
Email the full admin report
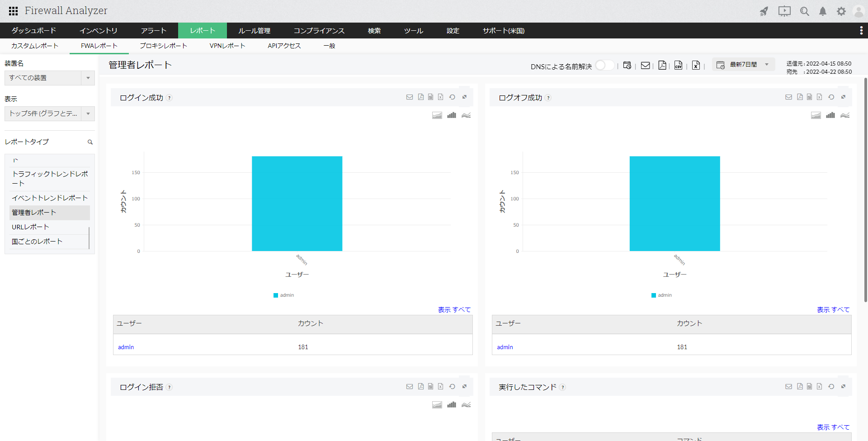pos(646,65)
